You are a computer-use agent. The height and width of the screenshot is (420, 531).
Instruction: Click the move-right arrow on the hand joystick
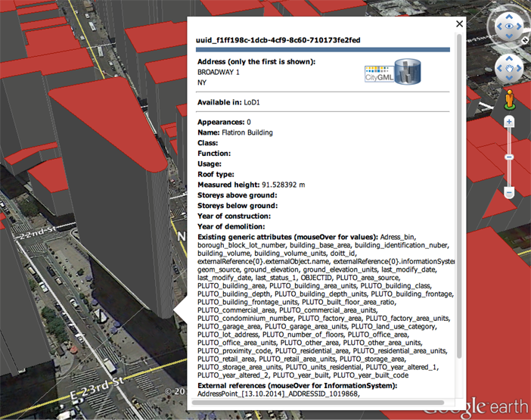(x=519, y=68)
